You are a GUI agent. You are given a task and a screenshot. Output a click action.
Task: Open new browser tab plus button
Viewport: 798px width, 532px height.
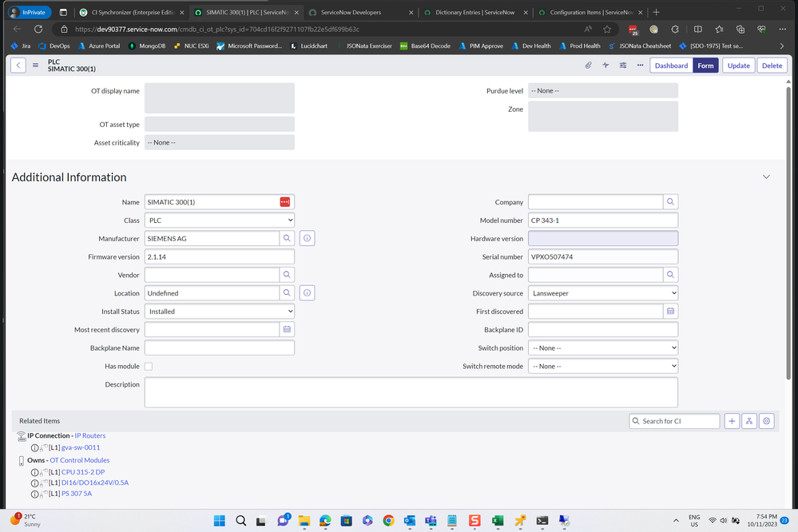[656, 12]
